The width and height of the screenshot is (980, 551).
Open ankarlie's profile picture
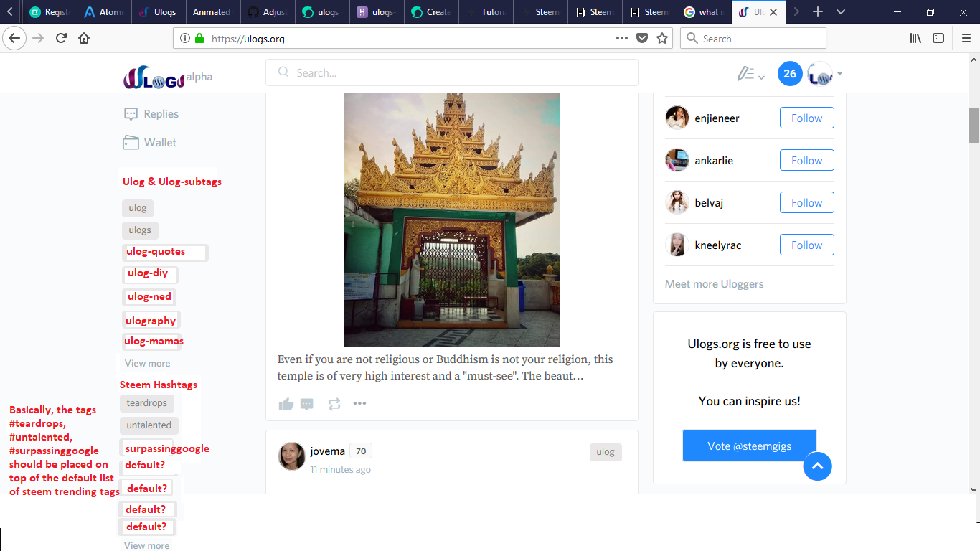click(x=677, y=160)
